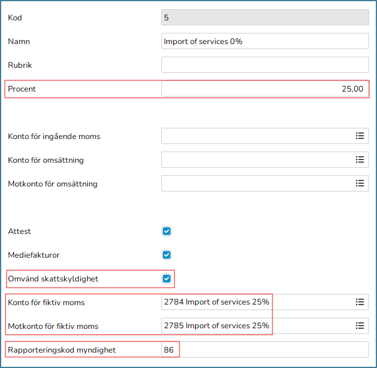Disable the Omvänd skattskyldighet checkbox
377x368 pixels.
tap(167, 278)
